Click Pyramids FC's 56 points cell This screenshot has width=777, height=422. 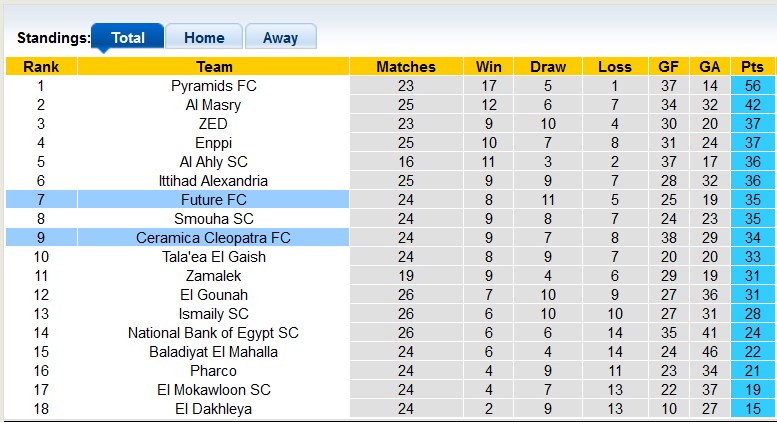pos(752,86)
